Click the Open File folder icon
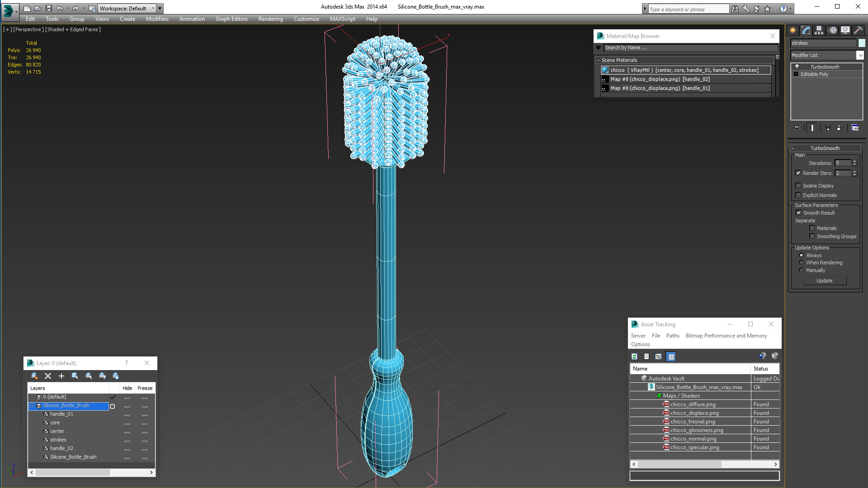 (x=38, y=8)
